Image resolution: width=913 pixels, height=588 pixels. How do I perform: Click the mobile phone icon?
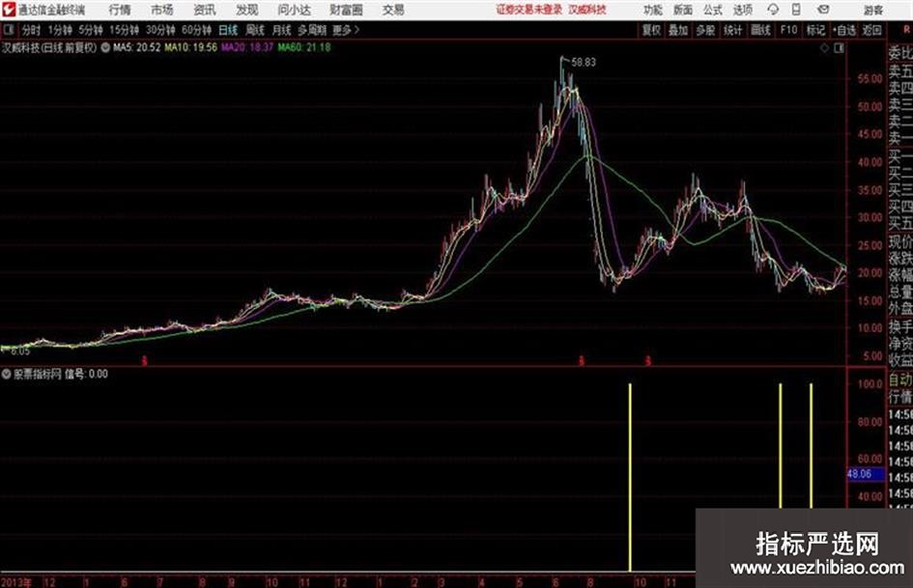pos(796,10)
